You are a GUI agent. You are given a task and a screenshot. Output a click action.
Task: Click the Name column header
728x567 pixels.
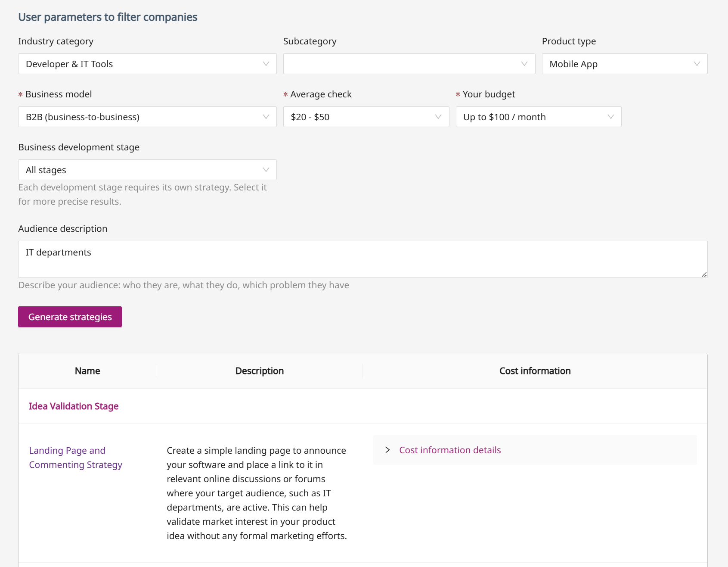(x=87, y=371)
